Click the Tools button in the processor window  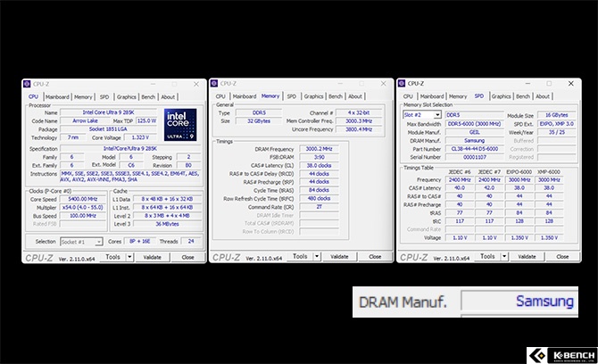coord(112,256)
